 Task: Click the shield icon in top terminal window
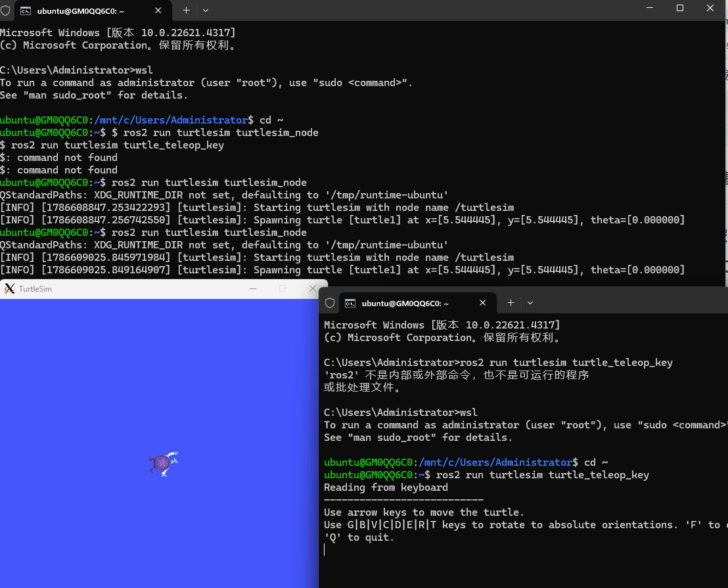pos(5,11)
